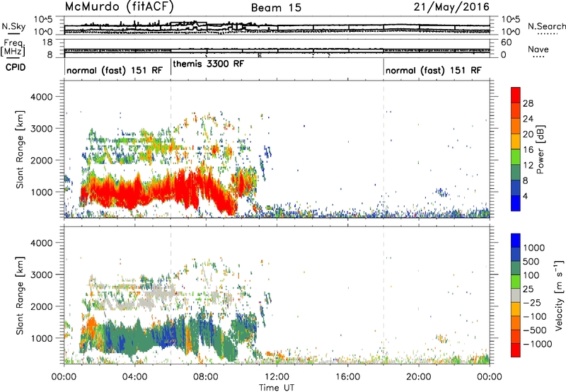Select the yellow 16–20 dB Power colorbar segment
Viewport: 566px width, 392px height.
[x=516, y=142]
